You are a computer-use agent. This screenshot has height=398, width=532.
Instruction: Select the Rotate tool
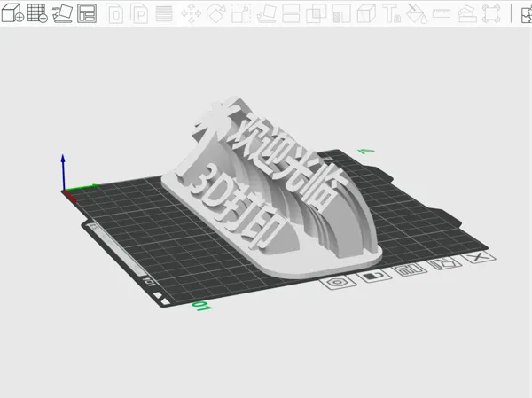click(x=216, y=13)
